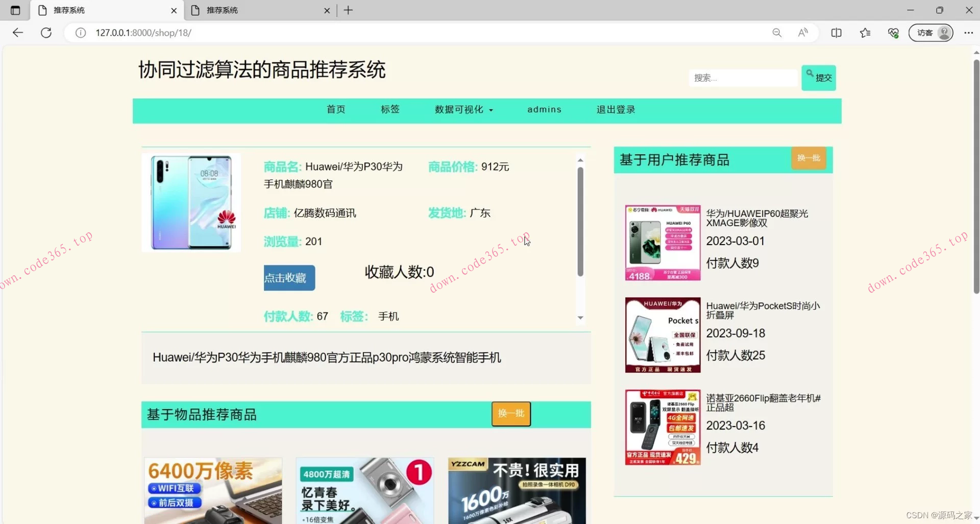Click the 访客 guest profile icon
This screenshot has height=524, width=980.
click(x=930, y=33)
